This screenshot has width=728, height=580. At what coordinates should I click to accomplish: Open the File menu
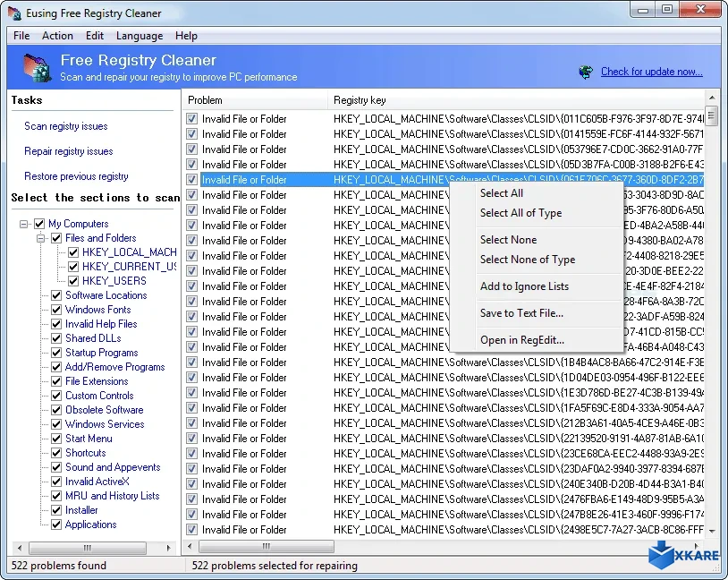(21, 36)
